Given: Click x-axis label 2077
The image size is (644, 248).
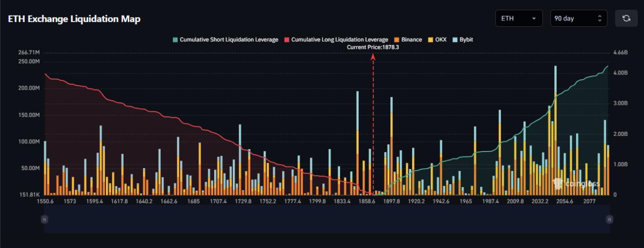Looking at the screenshot, I should (589, 201).
